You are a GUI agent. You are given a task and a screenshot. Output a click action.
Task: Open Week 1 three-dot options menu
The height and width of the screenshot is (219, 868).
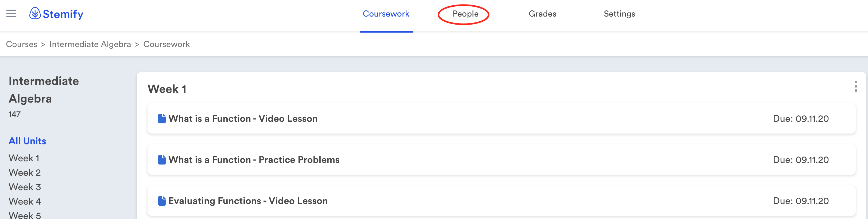tap(855, 87)
